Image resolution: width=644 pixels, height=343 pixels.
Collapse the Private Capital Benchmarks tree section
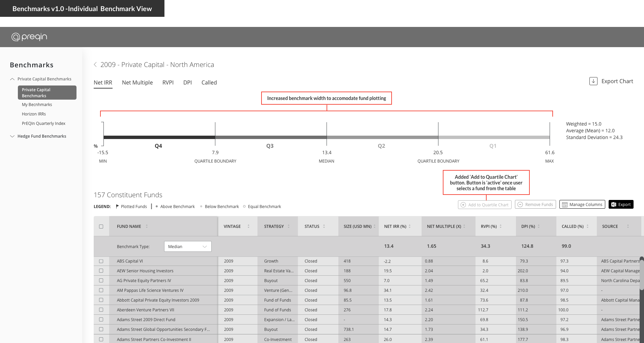point(12,79)
